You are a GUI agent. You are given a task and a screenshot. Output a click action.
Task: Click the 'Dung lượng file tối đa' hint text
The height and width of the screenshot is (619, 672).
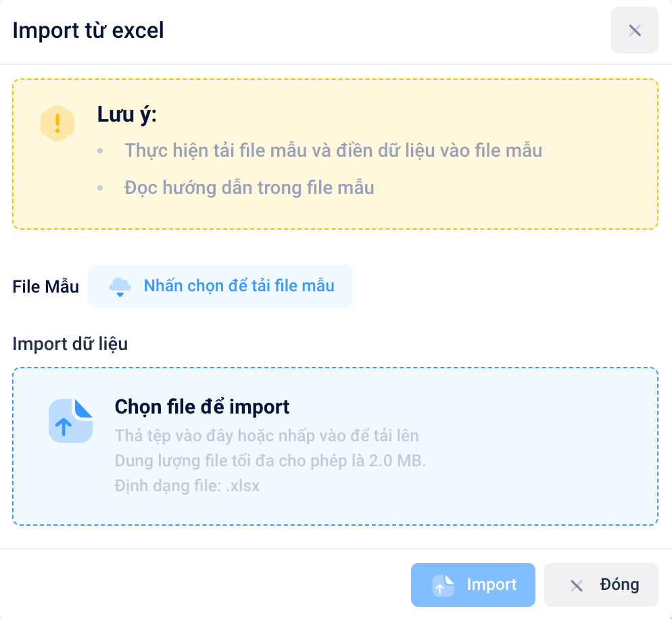pyautogui.click(x=270, y=461)
